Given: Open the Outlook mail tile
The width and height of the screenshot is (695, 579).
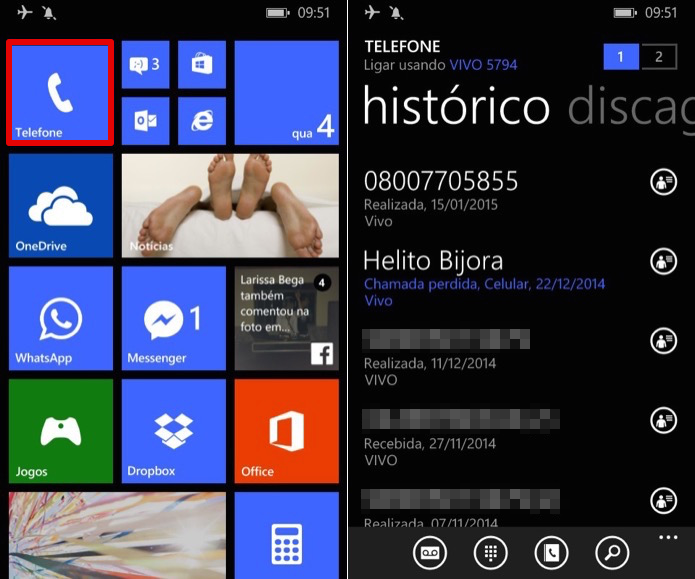Looking at the screenshot, I should pyautogui.click(x=145, y=121).
